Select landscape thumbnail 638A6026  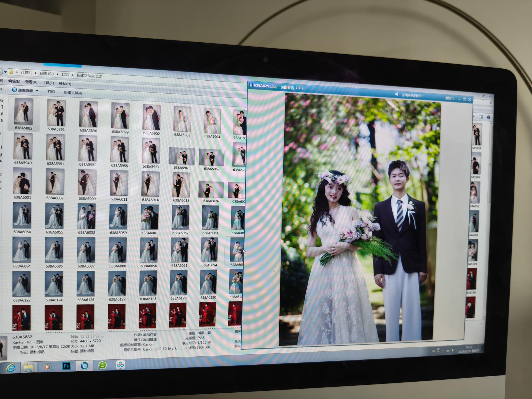click(211, 190)
